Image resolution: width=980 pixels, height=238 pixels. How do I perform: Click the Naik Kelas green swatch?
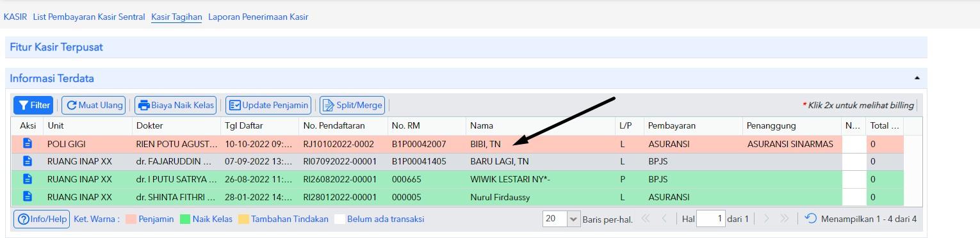(x=185, y=219)
